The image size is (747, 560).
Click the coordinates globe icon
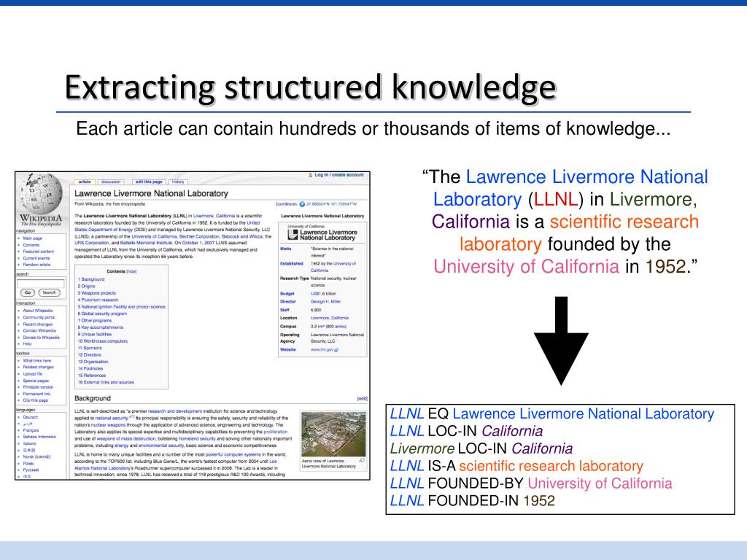[x=301, y=204]
